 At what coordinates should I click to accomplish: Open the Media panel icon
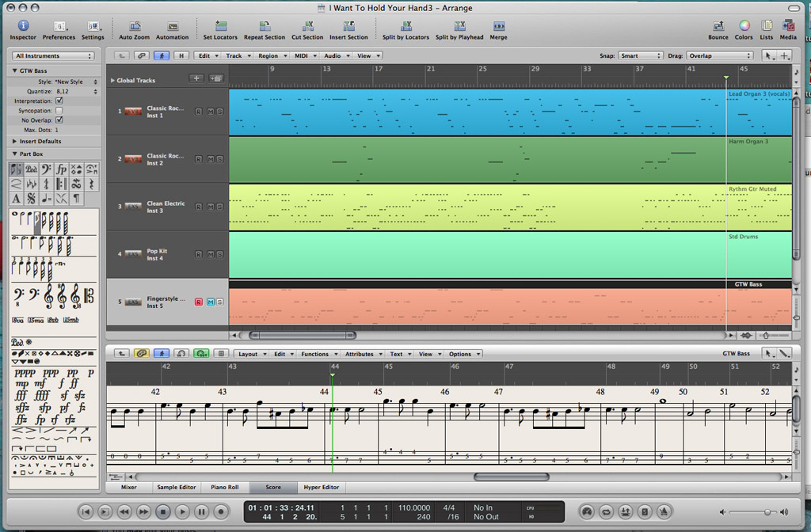[x=788, y=29]
